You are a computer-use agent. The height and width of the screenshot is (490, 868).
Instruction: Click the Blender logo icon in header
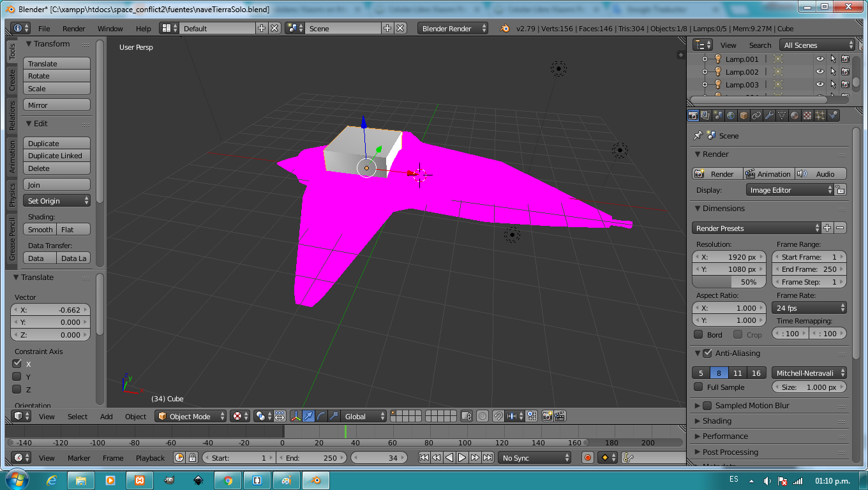click(505, 28)
